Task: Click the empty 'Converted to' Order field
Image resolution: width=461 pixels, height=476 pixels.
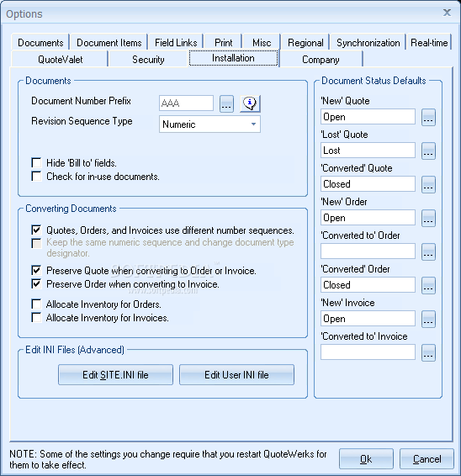Action: (368, 251)
